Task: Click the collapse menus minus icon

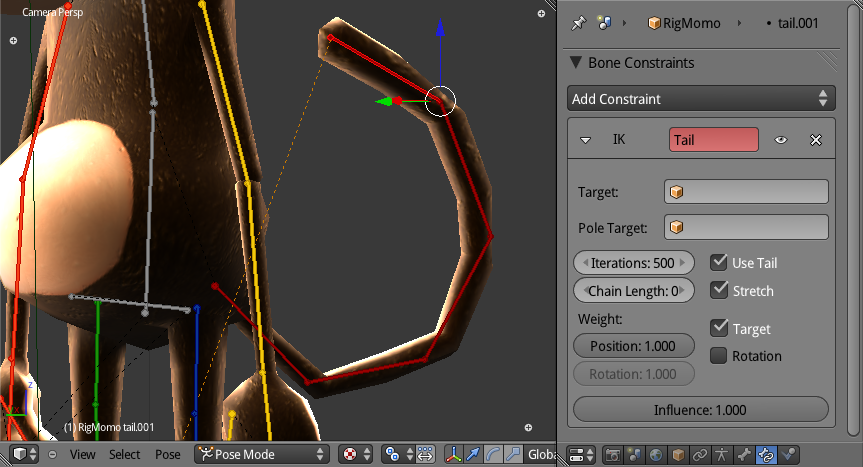Action: 52,454
